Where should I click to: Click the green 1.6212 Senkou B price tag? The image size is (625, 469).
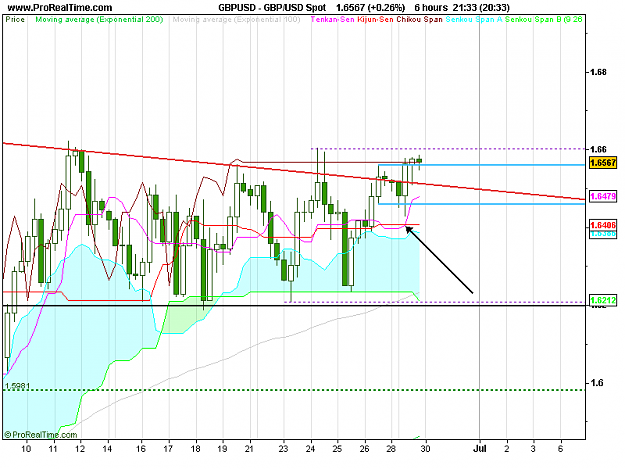pyautogui.click(x=603, y=300)
